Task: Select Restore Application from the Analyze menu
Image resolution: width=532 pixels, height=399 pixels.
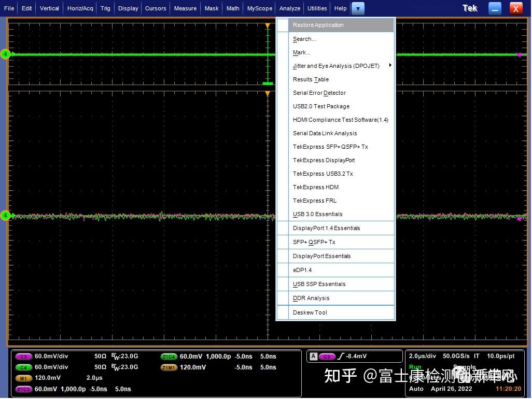Action: 318,25
